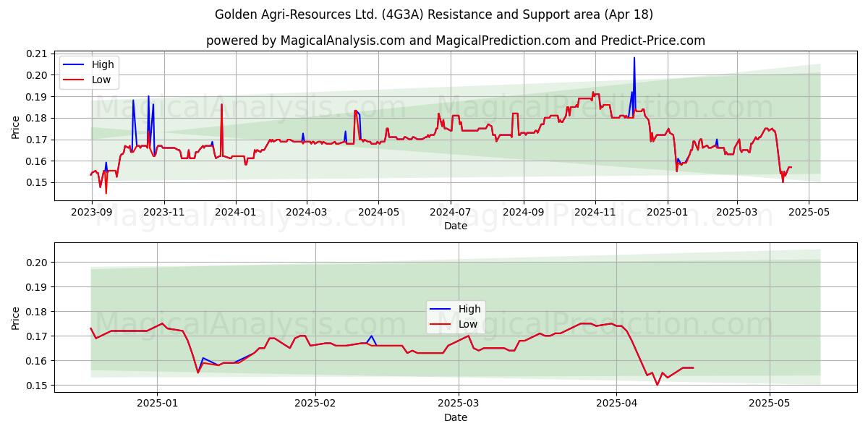Click the bottom chart x-axis label '2025-02'
868x434 pixels.
(316, 404)
